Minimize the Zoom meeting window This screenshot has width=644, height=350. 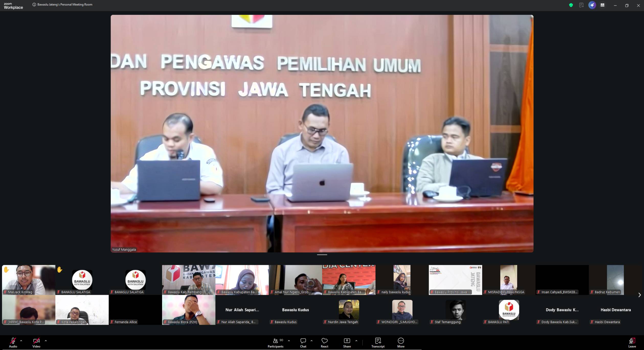click(x=615, y=5)
